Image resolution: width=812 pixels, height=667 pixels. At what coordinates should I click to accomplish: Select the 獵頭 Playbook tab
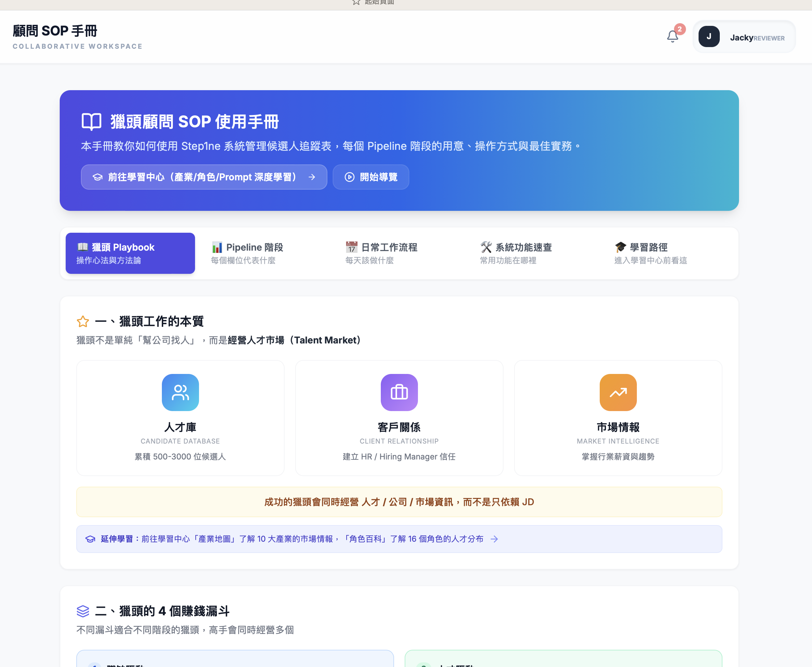pyautogui.click(x=130, y=253)
